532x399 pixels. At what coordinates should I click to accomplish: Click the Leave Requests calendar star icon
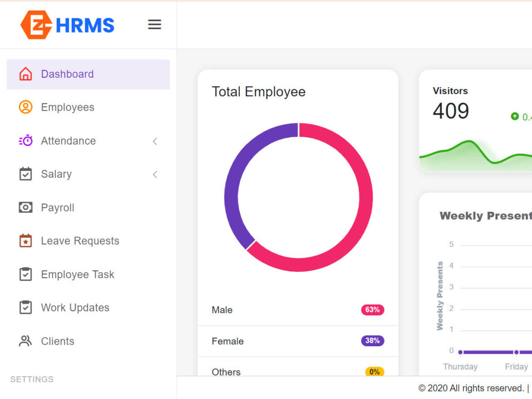tap(25, 240)
